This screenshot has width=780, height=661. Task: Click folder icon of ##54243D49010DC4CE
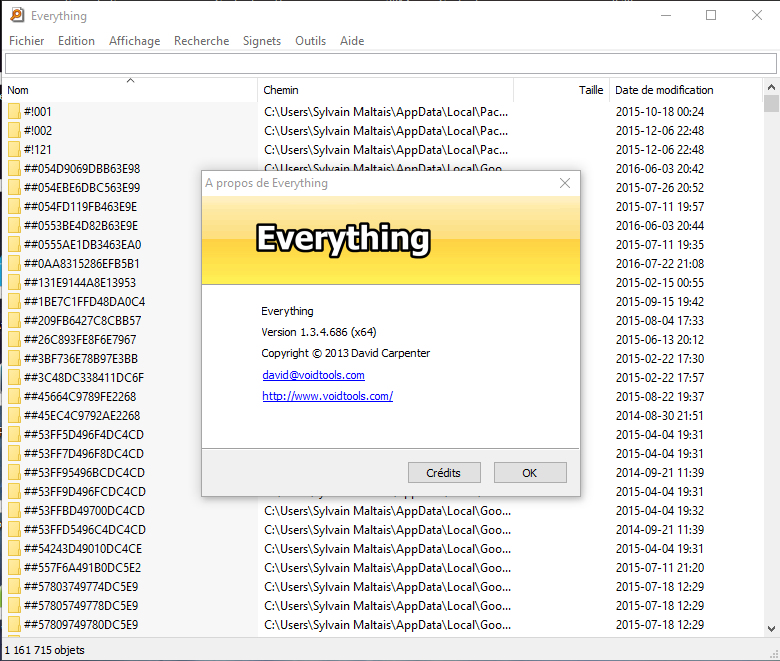point(14,549)
